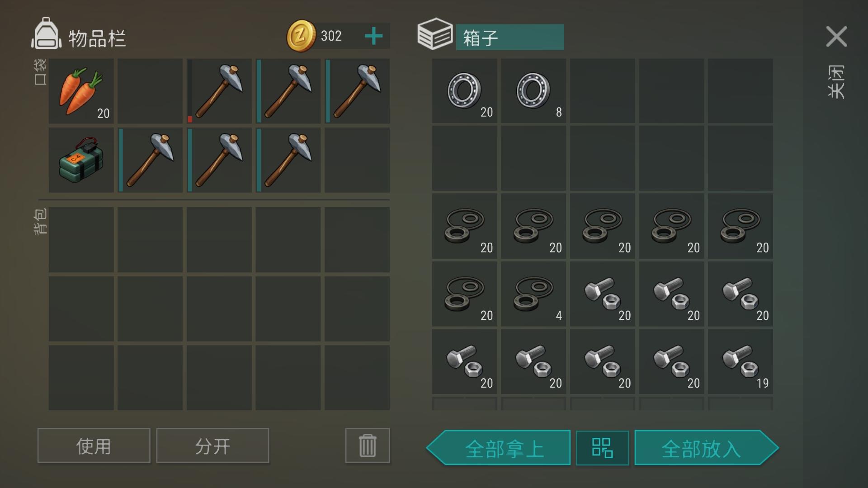This screenshot has width=868, height=488.
Task: Select the C4 explosive item
Action: pos(81,160)
